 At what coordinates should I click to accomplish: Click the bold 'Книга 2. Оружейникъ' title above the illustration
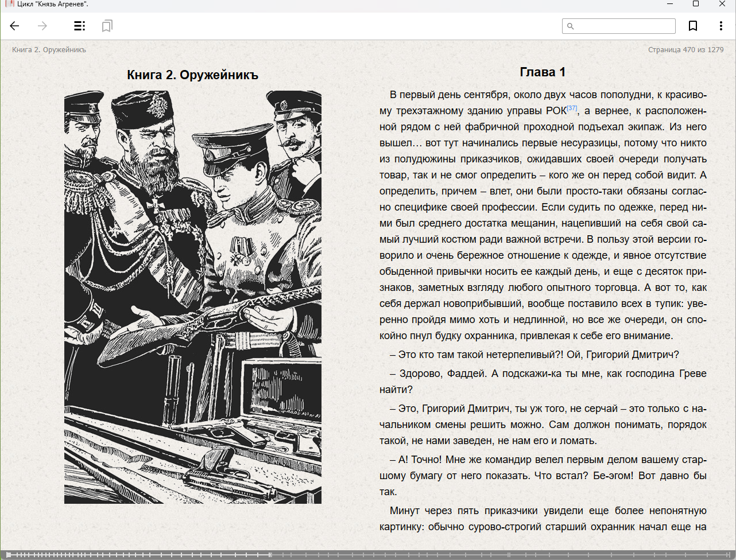click(192, 75)
